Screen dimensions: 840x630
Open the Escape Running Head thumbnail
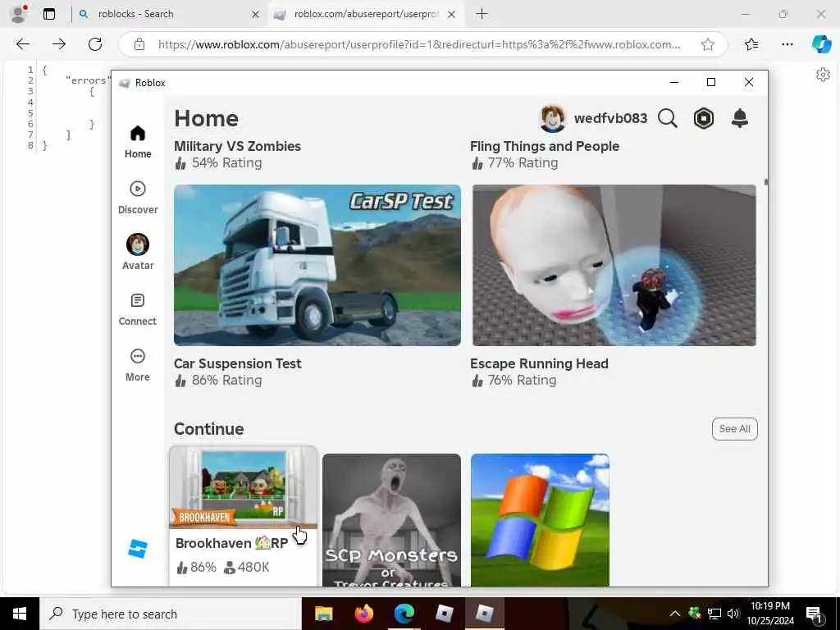click(614, 265)
